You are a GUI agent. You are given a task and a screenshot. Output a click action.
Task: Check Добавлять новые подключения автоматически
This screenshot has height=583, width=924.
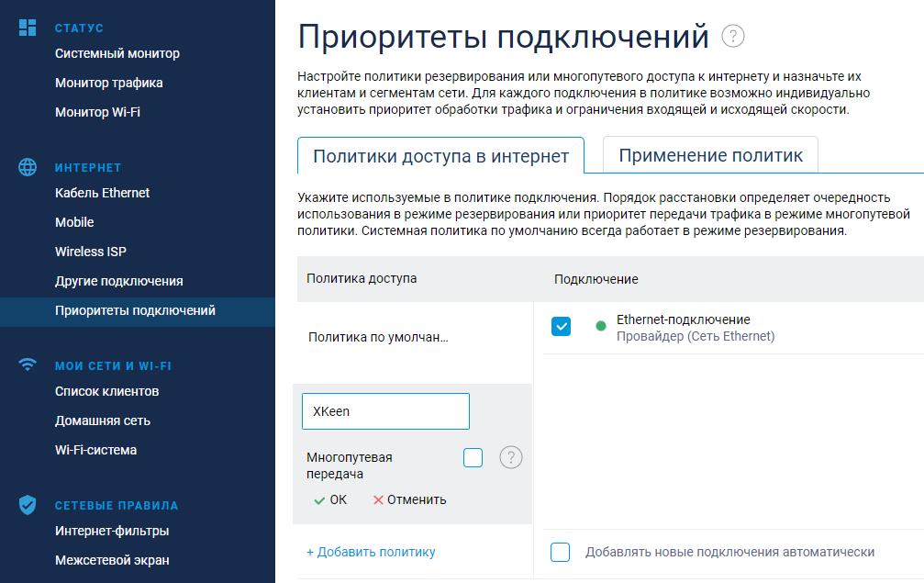(561, 552)
